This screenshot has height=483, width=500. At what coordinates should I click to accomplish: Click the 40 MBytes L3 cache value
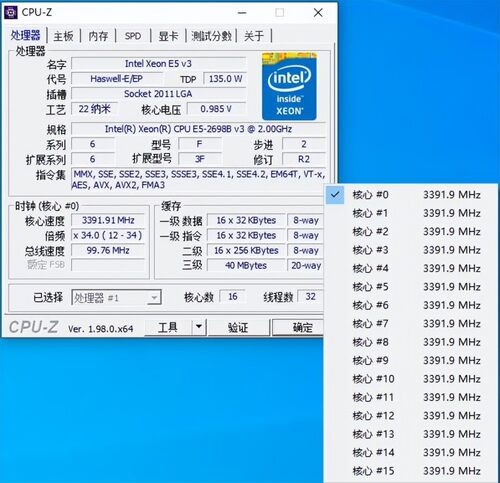pyautogui.click(x=246, y=265)
